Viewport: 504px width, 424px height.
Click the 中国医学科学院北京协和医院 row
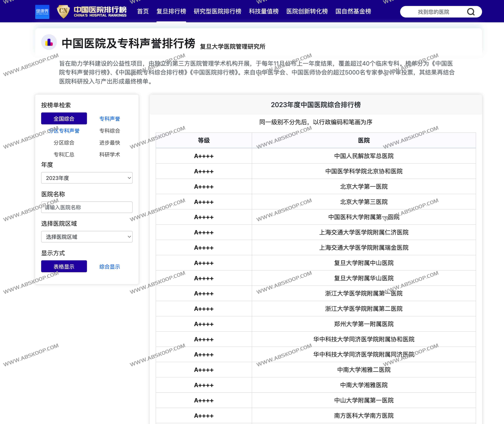(364, 171)
